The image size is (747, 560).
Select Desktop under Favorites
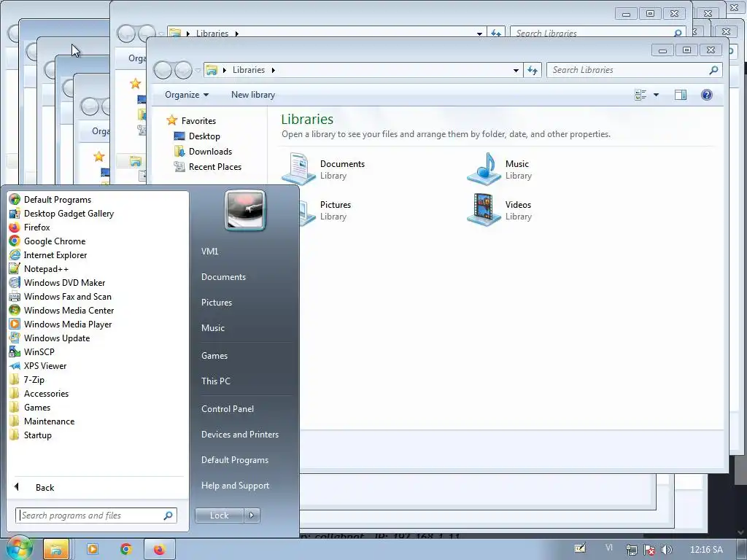204,136
